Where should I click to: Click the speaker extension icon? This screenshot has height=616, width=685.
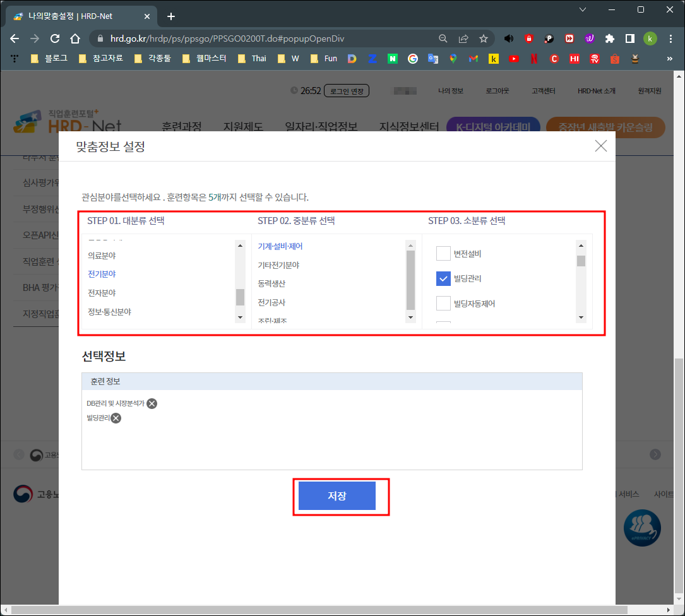[x=508, y=38]
